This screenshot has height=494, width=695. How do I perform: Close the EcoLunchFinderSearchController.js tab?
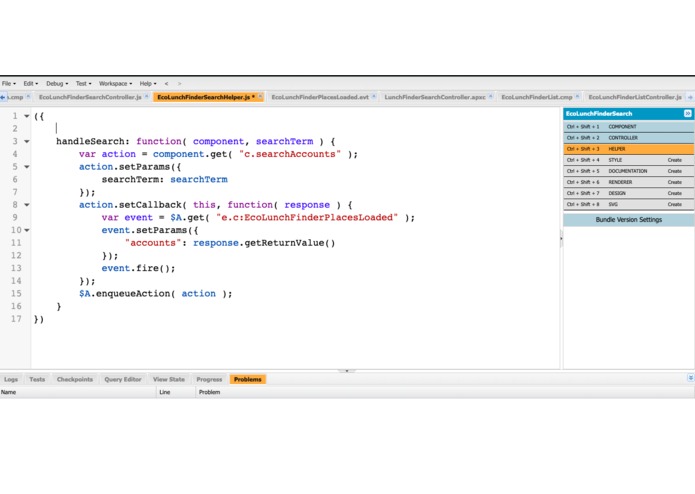[x=147, y=96]
